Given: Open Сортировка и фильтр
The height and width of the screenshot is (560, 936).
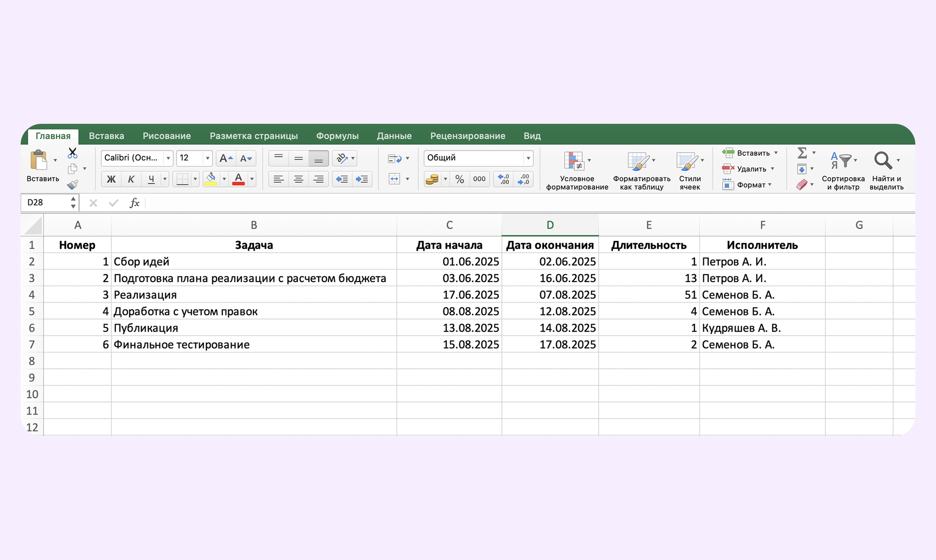Looking at the screenshot, I should tap(843, 171).
